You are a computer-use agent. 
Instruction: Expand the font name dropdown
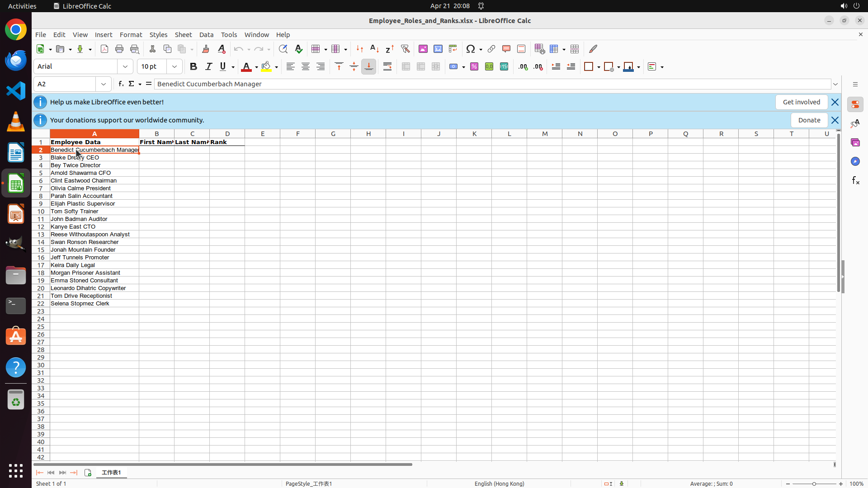125,66
